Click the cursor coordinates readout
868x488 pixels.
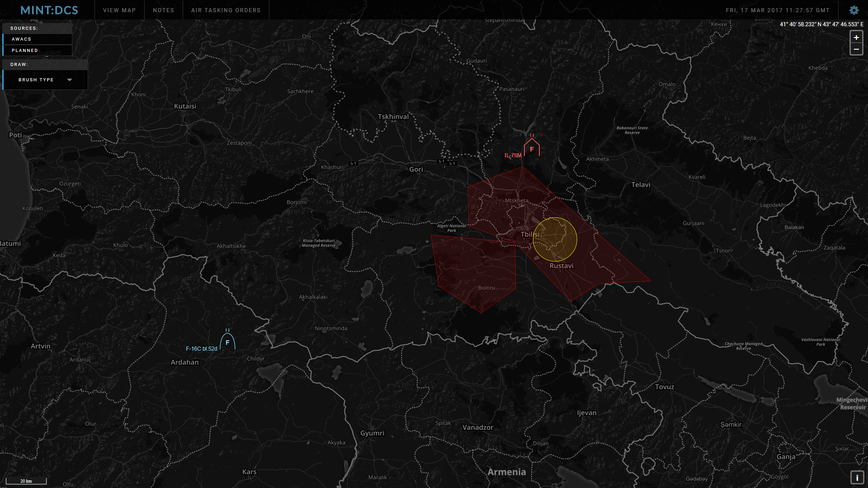coord(821,24)
